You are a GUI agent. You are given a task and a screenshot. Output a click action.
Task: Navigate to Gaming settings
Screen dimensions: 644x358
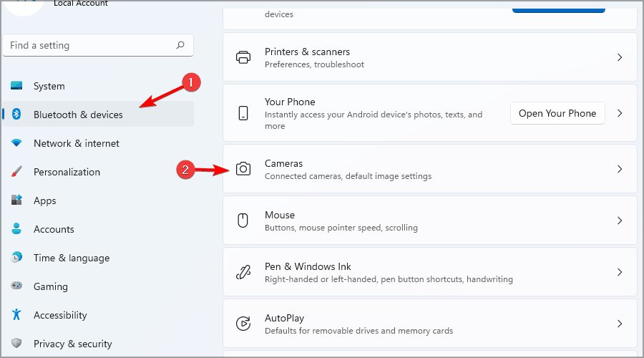98,286
